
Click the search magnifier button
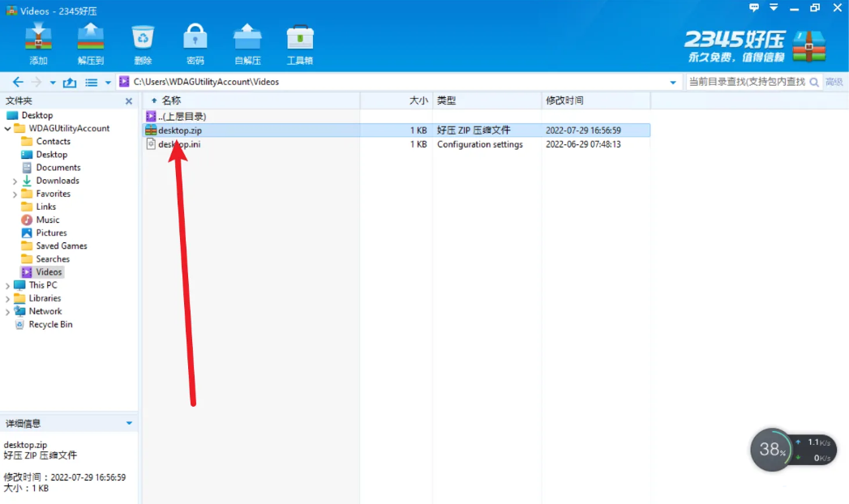[x=816, y=82]
